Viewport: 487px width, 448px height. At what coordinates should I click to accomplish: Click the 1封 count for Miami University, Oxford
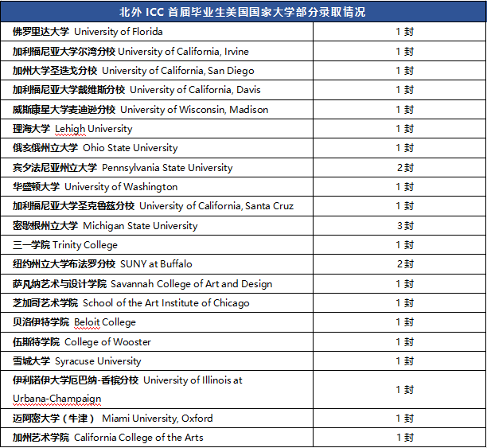(x=405, y=419)
